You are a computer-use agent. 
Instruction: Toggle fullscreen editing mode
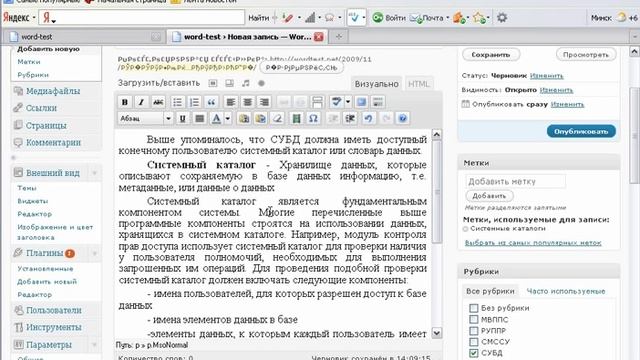(361, 102)
